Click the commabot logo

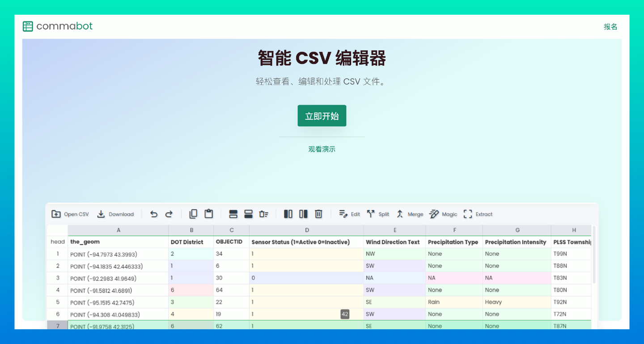pos(57,26)
